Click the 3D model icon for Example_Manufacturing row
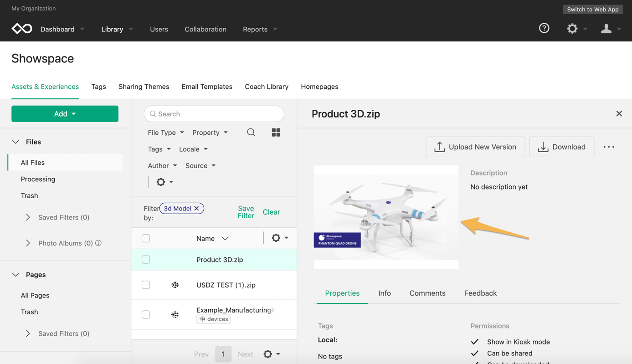The image size is (632, 364). (175, 314)
